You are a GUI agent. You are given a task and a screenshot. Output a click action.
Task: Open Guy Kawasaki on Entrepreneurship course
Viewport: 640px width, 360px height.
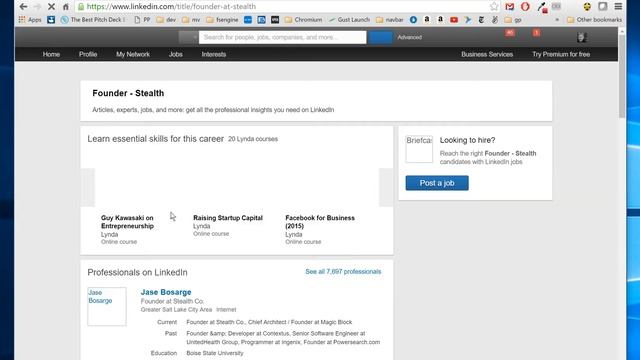127,222
